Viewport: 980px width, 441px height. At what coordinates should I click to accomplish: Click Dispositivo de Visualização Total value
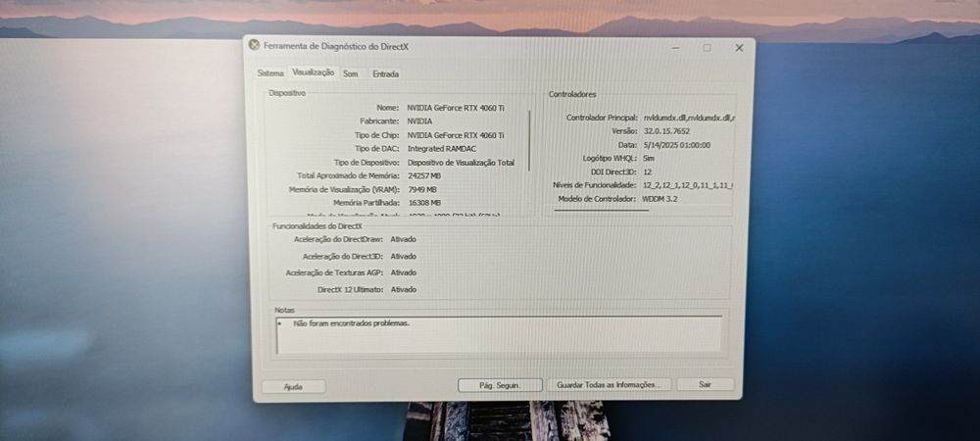(x=462, y=163)
